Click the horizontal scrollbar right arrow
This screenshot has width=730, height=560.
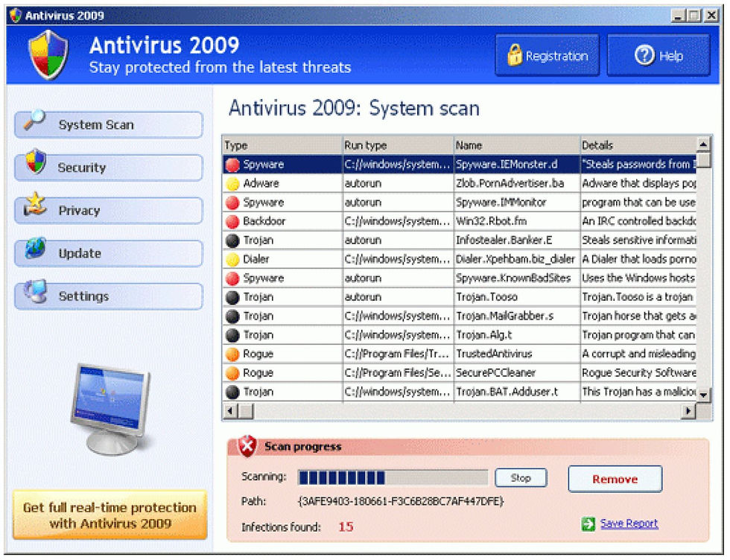(688, 411)
